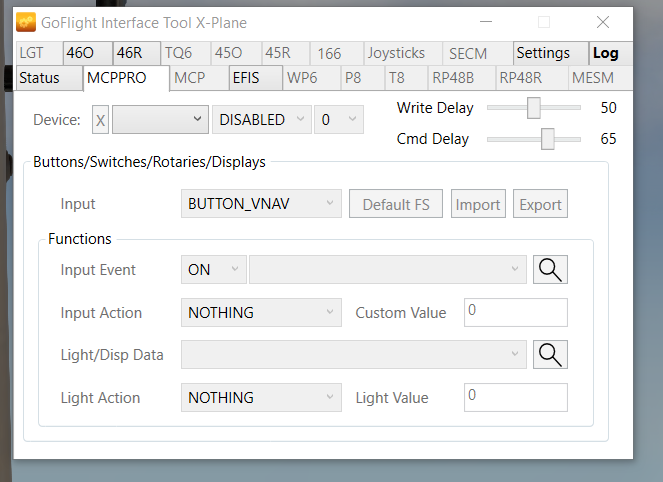Click the Export button
Screen dimensions: 663x482
[541, 204]
